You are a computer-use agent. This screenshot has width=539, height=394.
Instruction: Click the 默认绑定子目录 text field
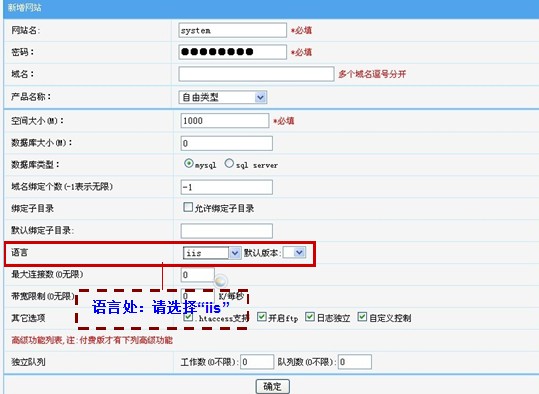pyautogui.click(x=227, y=231)
